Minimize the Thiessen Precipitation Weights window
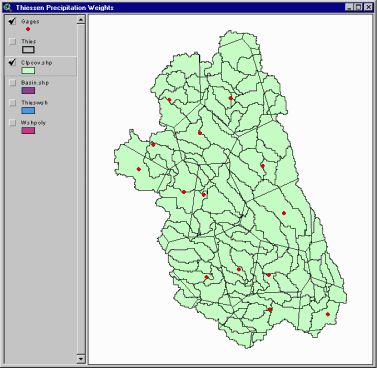The image size is (377, 368). tap(349, 7)
